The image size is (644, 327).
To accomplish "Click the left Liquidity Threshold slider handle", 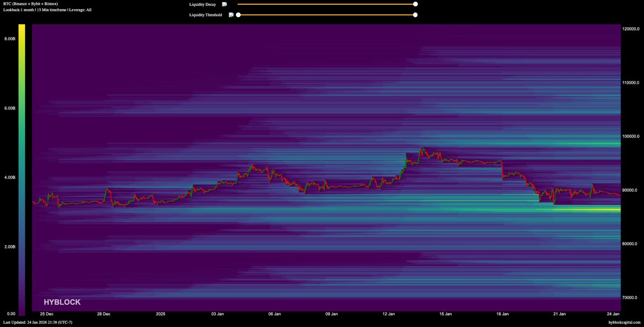I will coord(238,15).
